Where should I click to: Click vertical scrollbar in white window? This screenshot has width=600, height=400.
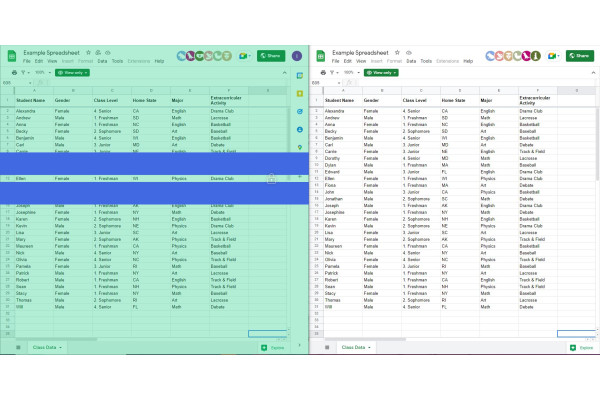[x=598, y=144]
